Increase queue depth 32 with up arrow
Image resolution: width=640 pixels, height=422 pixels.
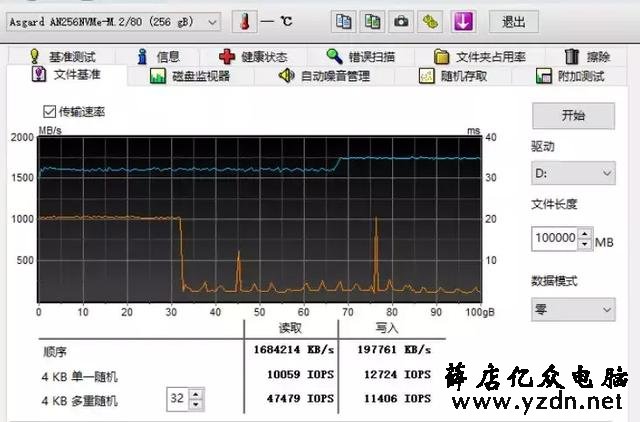coord(196,395)
